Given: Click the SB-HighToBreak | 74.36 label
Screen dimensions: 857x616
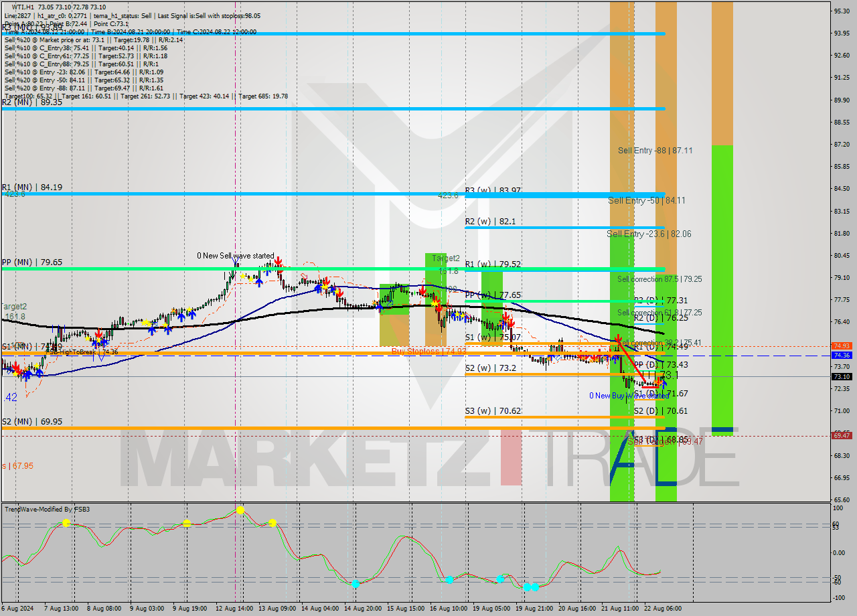Looking at the screenshot, I should (x=84, y=352).
